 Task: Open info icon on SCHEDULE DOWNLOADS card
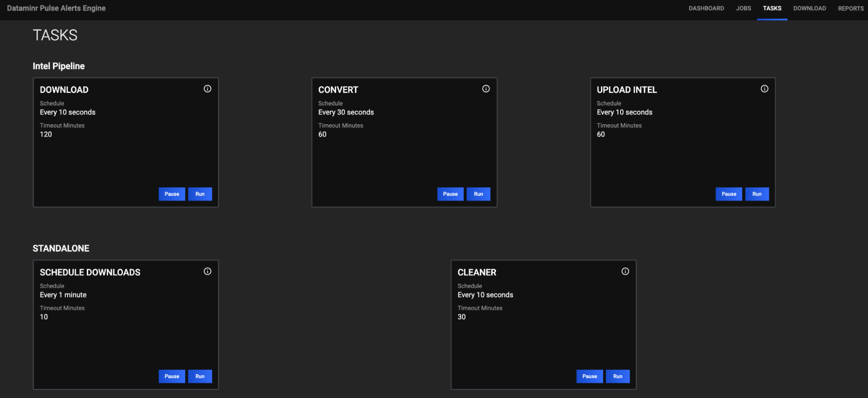click(208, 271)
